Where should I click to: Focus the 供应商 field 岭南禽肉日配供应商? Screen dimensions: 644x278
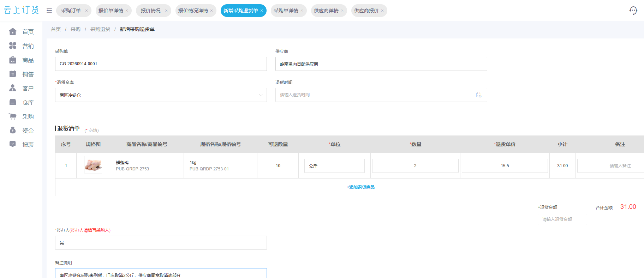pyautogui.click(x=381, y=64)
